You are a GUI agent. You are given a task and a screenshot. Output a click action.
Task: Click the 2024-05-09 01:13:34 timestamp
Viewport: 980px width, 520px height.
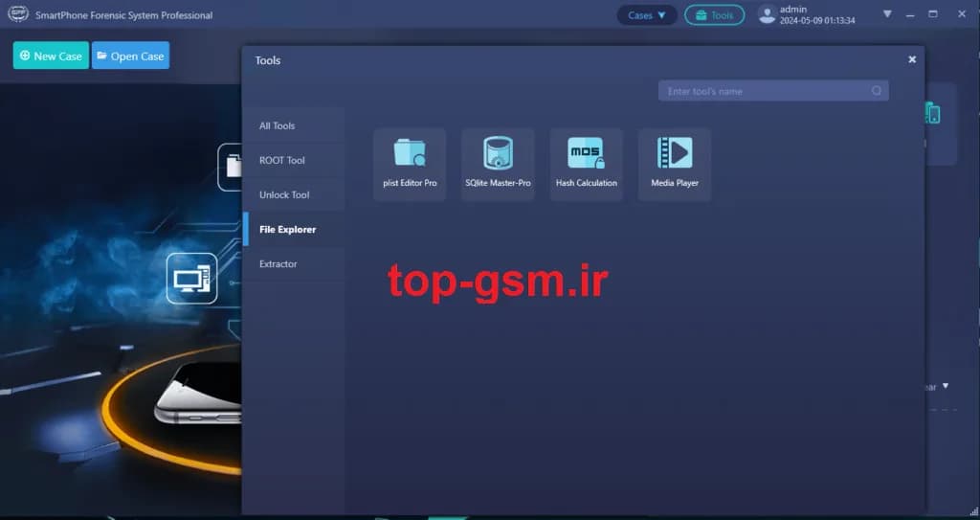pos(817,21)
